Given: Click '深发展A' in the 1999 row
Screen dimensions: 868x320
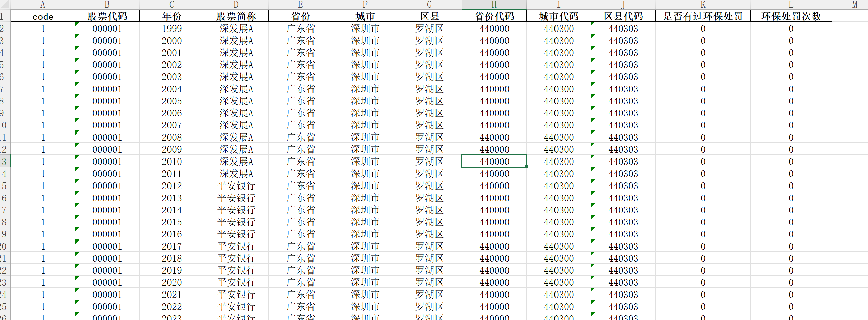Looking at the screenshot, I should click(236, 28).
